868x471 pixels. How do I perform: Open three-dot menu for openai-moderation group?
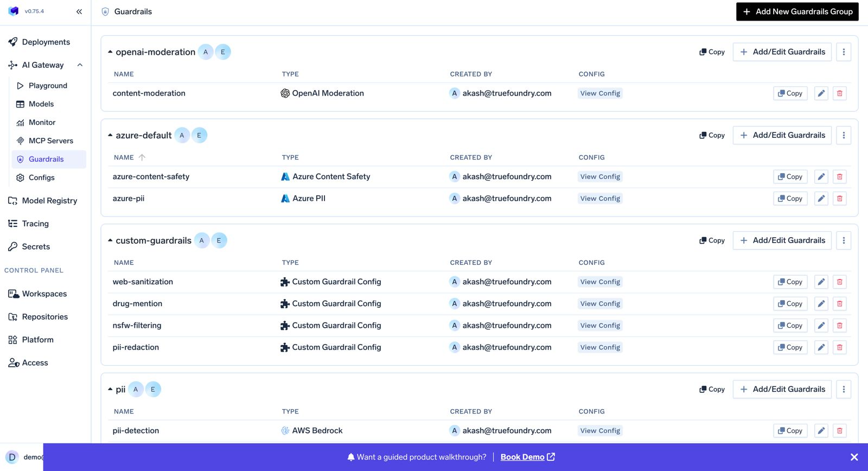point(844,52)
